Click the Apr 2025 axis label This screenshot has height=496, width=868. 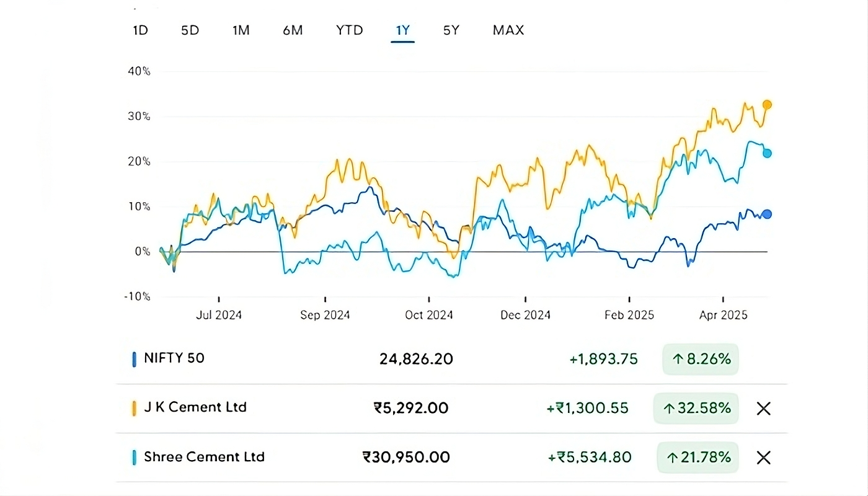click(x=724, y=316)
